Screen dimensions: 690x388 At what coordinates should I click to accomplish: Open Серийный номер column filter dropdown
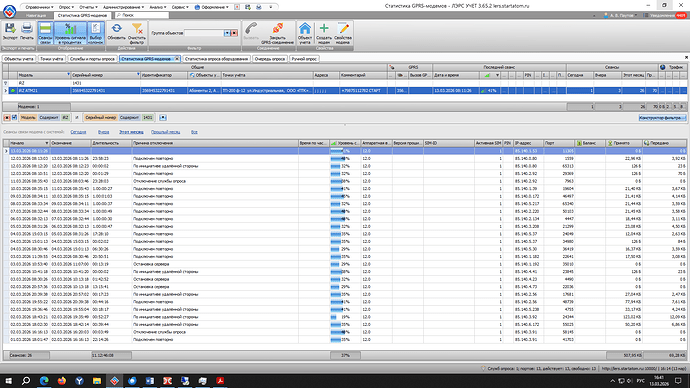point(138,74)
